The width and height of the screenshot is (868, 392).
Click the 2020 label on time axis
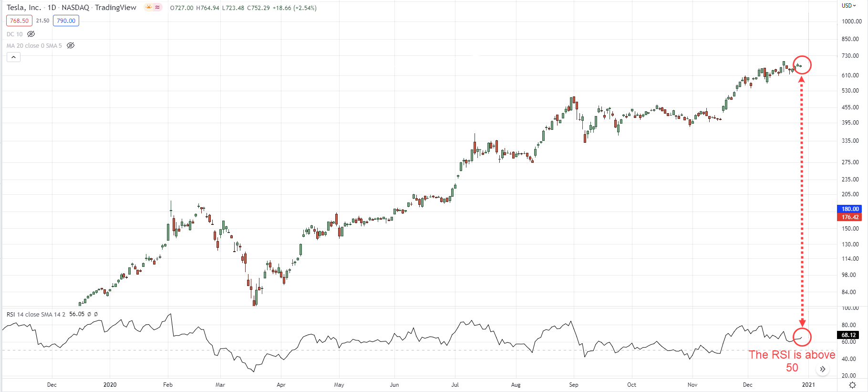[x=110, y=385]
